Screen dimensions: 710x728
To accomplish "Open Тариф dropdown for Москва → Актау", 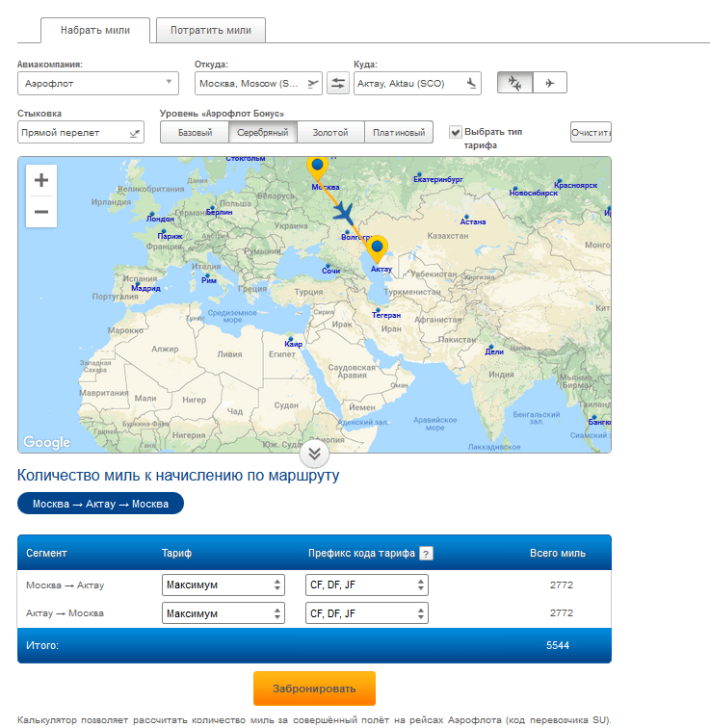I will point(224,585).
